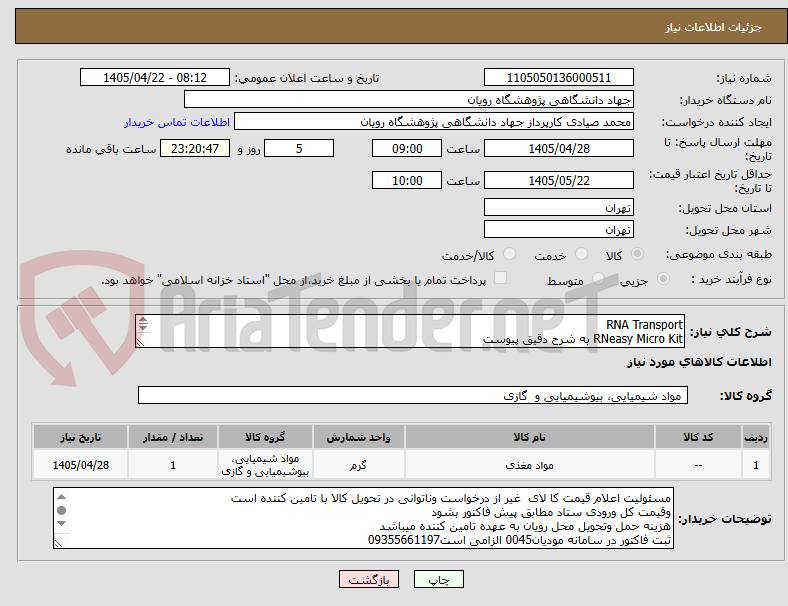Click the buyer notes scroll down arrow
The image size is (788, 606).
click(x=62, y=524)
